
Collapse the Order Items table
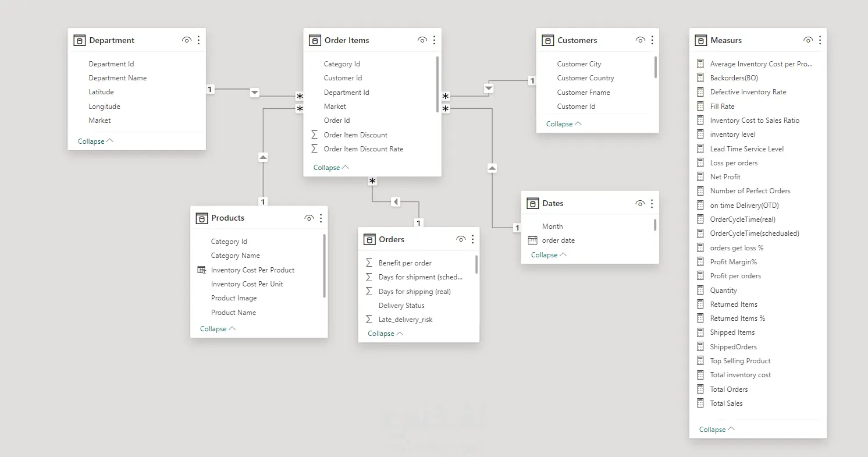331,168
